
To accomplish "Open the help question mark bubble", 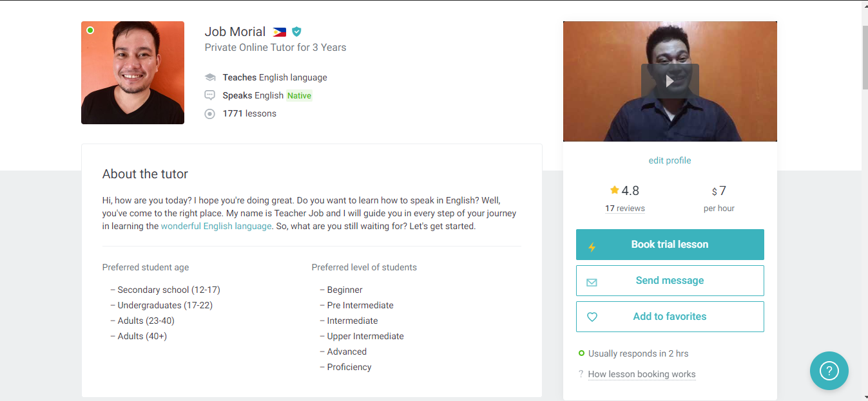I will (829, 371).
